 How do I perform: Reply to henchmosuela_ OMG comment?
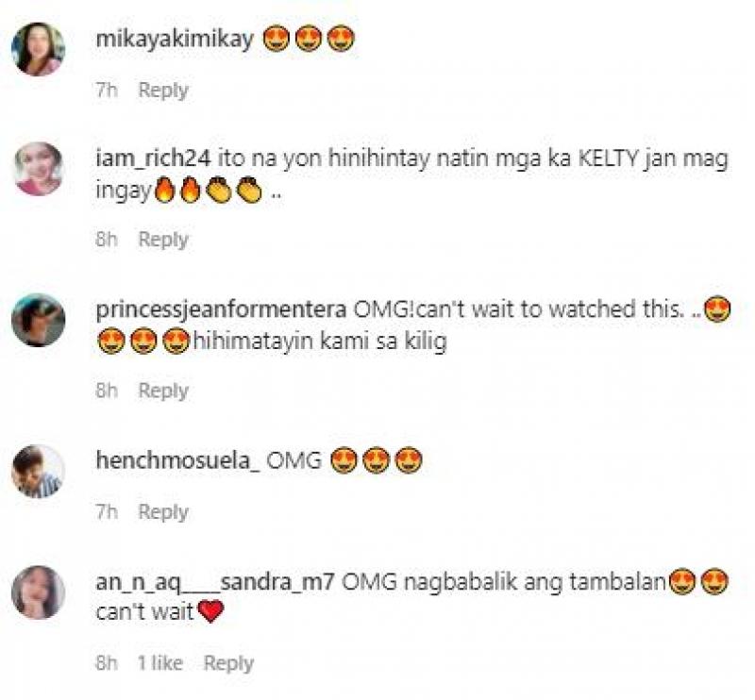[x=163, y=511]
